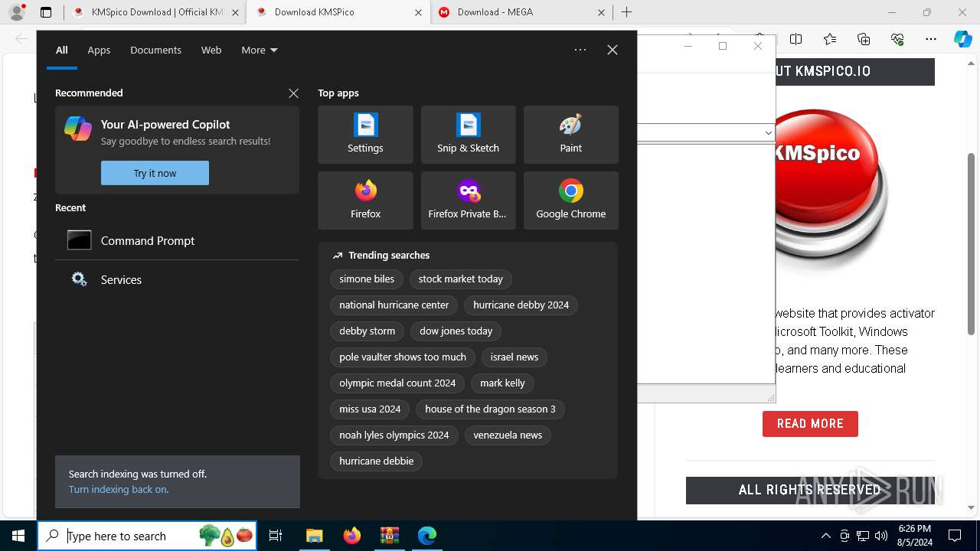The image size is (980, 551).
Task: Open Firefox Private Browsing tile
Action: [x=468, y=201]
